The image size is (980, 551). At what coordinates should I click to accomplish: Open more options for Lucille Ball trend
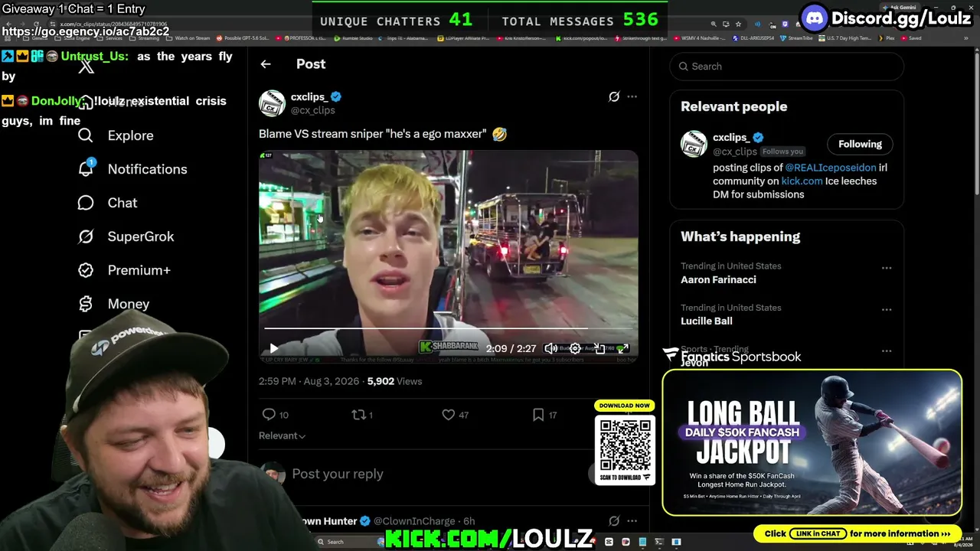point(887,309)
